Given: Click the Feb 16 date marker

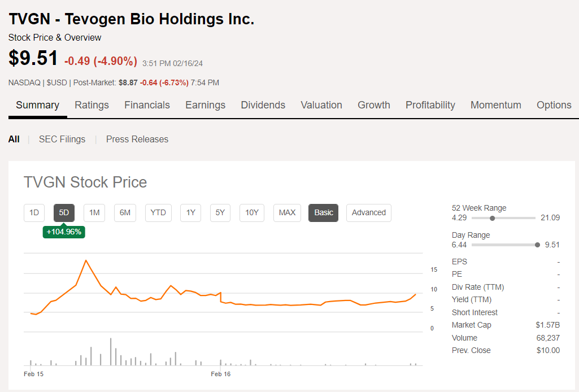Looking at the screenshot, I should tap(220, 374).
